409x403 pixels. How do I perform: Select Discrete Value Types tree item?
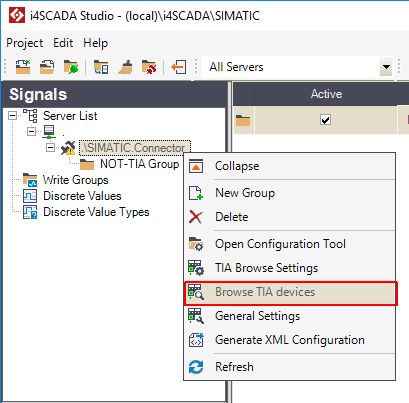click(96, 212)
